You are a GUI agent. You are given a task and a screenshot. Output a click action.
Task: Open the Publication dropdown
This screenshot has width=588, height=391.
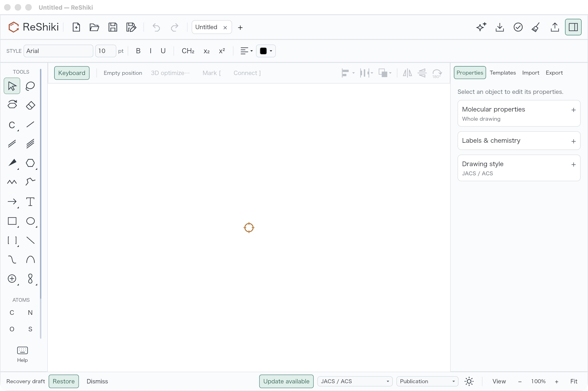click(427, 381)
